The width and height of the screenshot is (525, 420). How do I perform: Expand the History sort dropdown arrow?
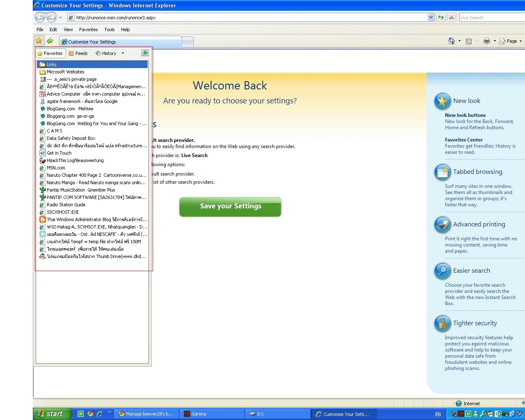123,53
